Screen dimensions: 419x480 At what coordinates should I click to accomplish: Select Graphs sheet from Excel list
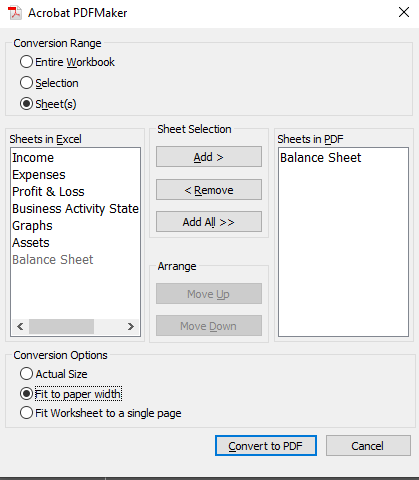(32, 226)
